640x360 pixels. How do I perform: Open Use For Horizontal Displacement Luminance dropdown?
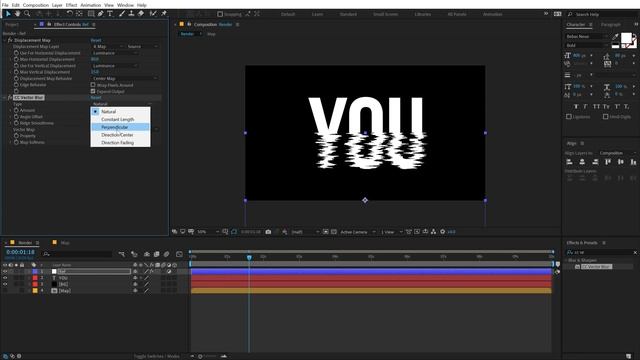coord(115,53)
